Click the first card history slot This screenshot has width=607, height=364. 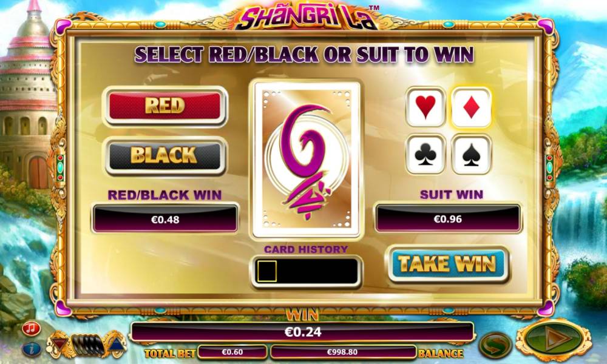(x=266, y=271)
